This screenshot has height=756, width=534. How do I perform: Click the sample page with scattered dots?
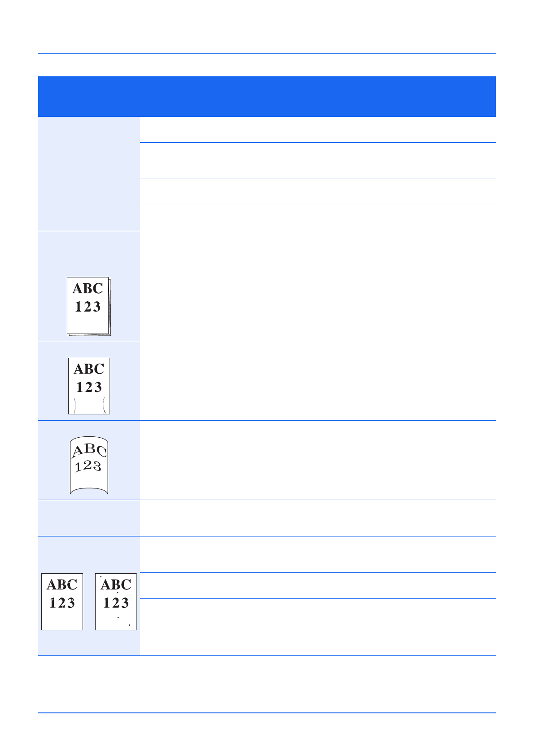[116, 602]
